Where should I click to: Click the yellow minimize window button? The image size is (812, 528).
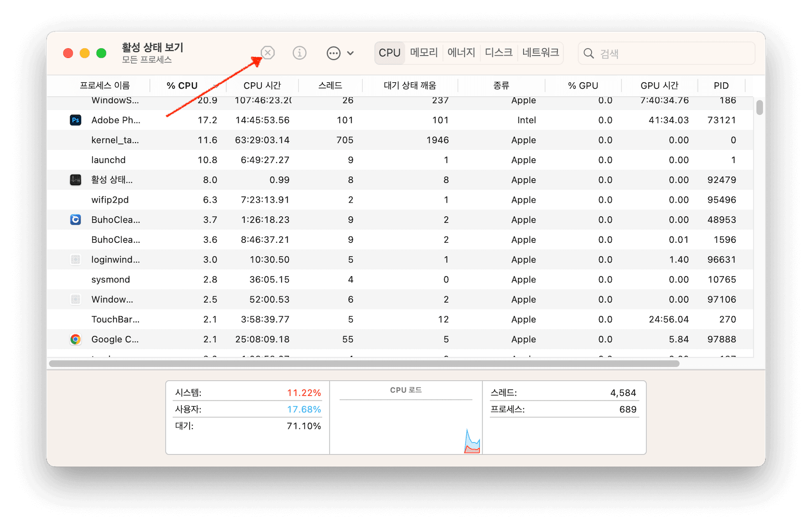click(x=85, y=53)
